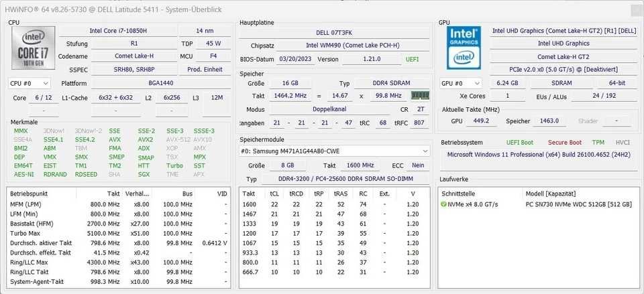Click the 45 W TDP value
This screenshot has height=294, width=644.
click(x=213, y=44)
